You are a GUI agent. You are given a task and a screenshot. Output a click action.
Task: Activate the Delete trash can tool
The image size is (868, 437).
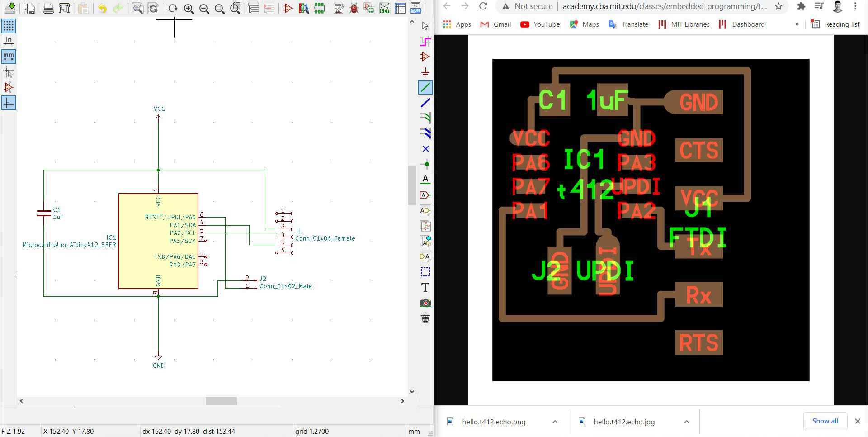425,318
